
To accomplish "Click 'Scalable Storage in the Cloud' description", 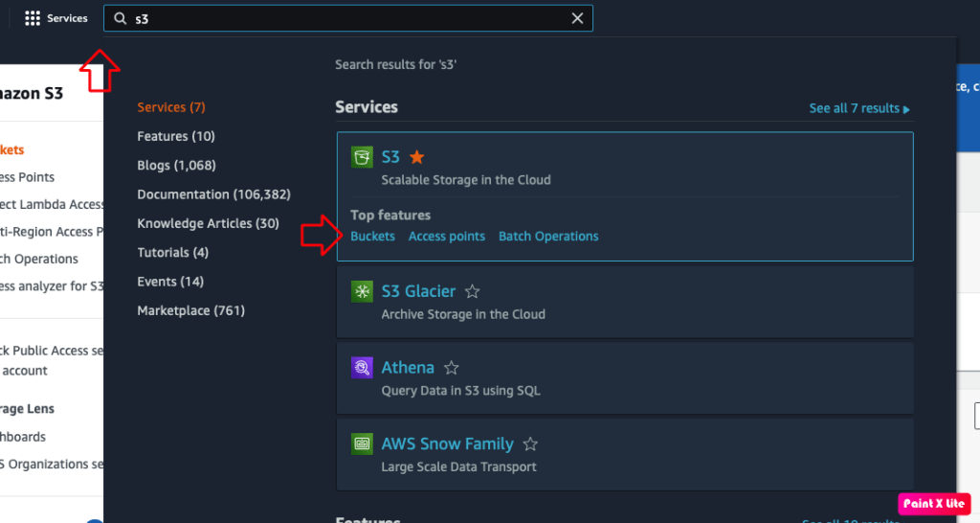I will pyautogui.click(x=466, y=180).
